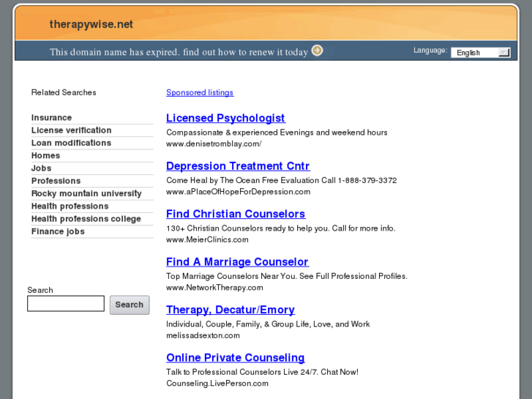Click the Counseling.LivePerson.com URL text
The image size is (532, 399).
tap(217, 383)
